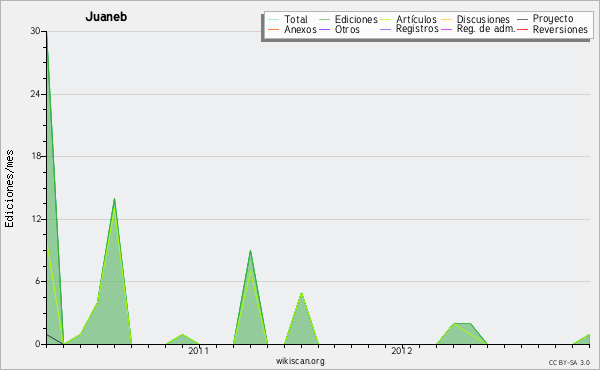Click the 24 y-axis value
600x370 pixels.
coord(35,94)
